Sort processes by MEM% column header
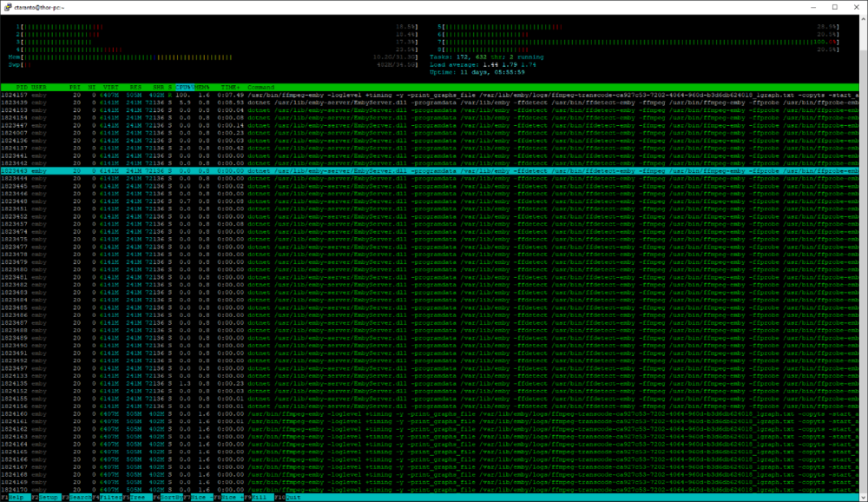Image resolution: width=868 pixels, height=502 pixels. pyautogui.click(x=202, y=88)
